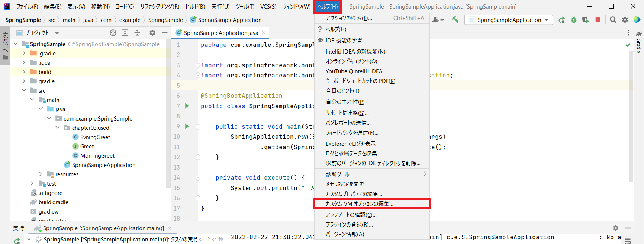The height and width of the screenshot is (244, 644).
Task: Expand all in project panel
Action: click(125, 33)
